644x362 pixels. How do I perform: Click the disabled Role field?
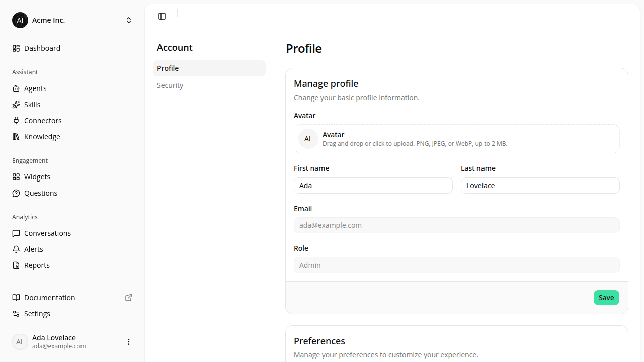click(457, 265)
